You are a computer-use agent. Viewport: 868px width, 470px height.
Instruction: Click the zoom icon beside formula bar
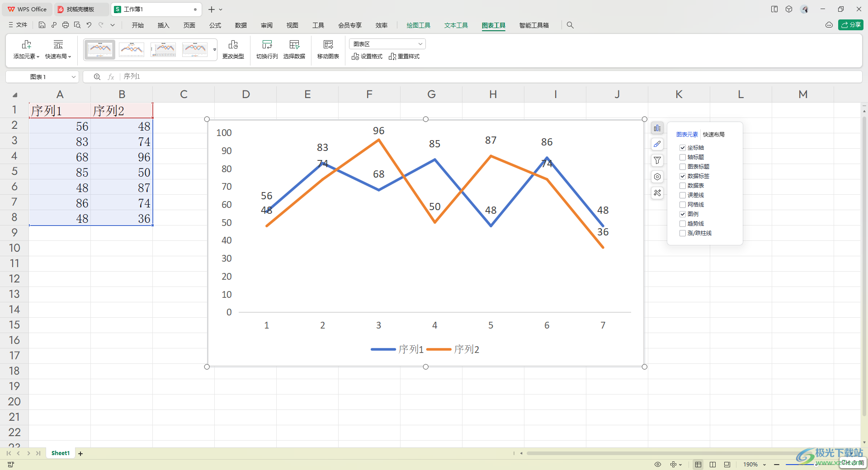click(97, 77)
